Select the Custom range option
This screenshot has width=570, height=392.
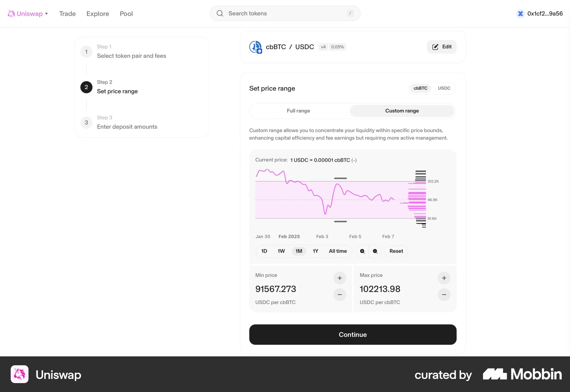click(x=402, y=111)
